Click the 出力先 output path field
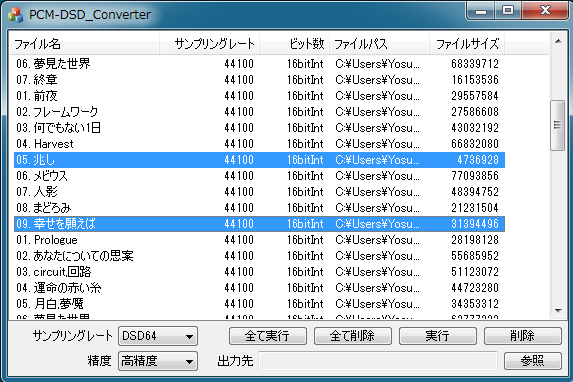The width and height of the screenshot is (573, 382). point(378,361)
